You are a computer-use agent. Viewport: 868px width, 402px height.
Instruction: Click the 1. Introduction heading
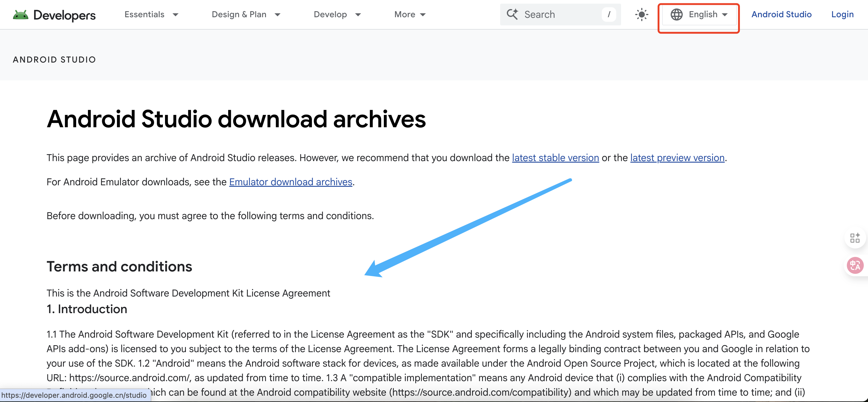pos(87,309)
